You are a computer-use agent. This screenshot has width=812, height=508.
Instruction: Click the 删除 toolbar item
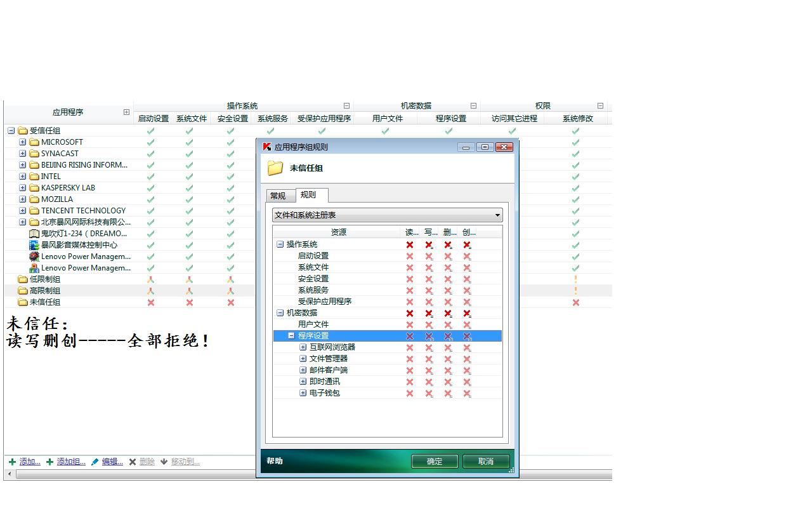[x=142, y=462]
